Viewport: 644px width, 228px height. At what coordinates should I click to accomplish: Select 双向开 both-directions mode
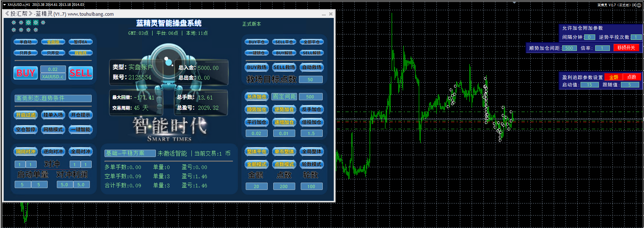[81, 53]
